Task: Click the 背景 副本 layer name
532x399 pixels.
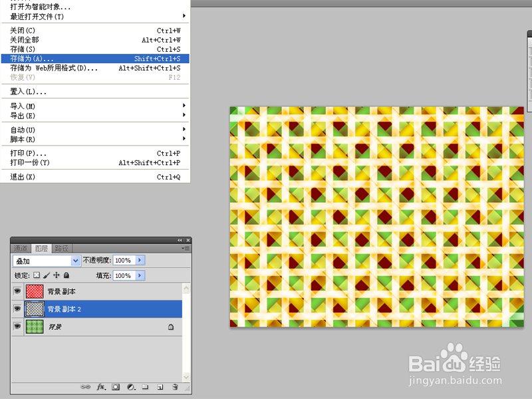Action: (x=61, y=291)
